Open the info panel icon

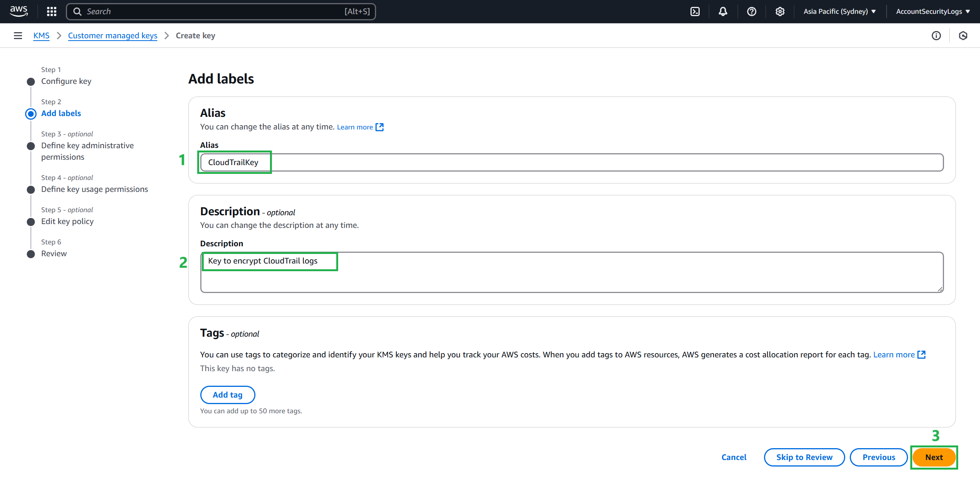point(936,36)
